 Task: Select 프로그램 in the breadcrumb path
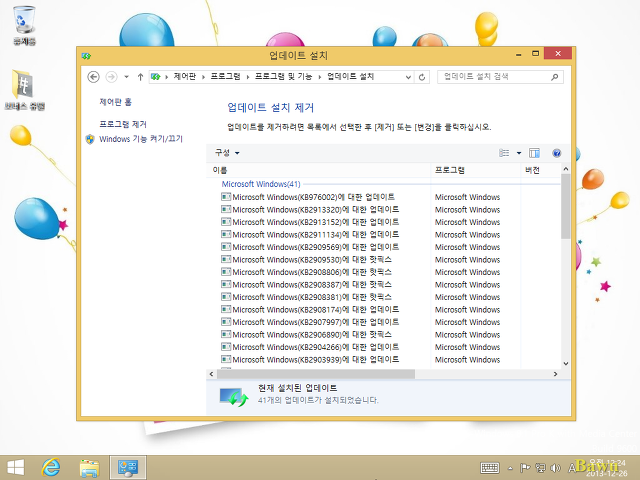coord(225,76)
